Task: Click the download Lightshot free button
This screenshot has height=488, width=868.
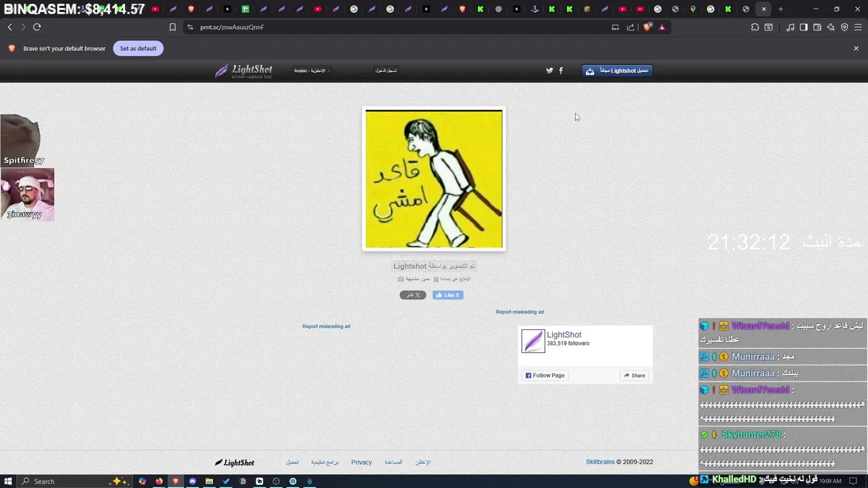Action: [x=617, y=70]
